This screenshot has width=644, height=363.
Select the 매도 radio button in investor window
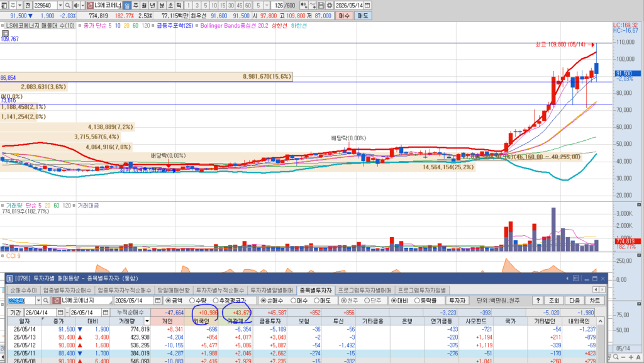(317, 301)
